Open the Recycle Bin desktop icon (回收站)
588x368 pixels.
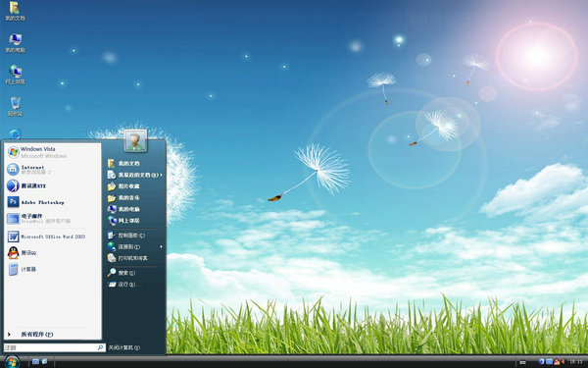point(15,106)
